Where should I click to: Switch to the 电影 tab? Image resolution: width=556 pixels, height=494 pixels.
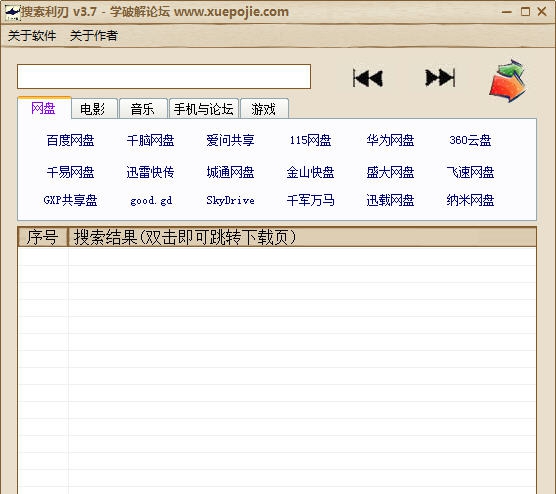[93, 109]
